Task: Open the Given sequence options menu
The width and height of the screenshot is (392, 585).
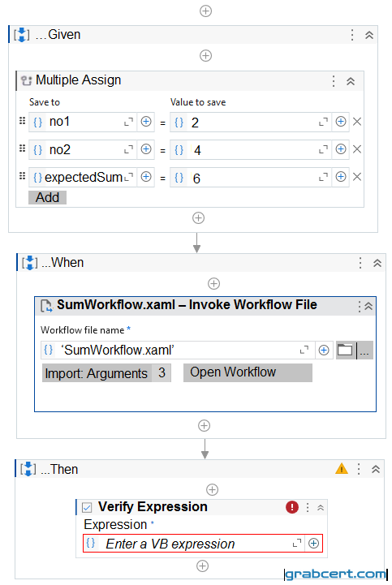Action: tap(352, 35)
